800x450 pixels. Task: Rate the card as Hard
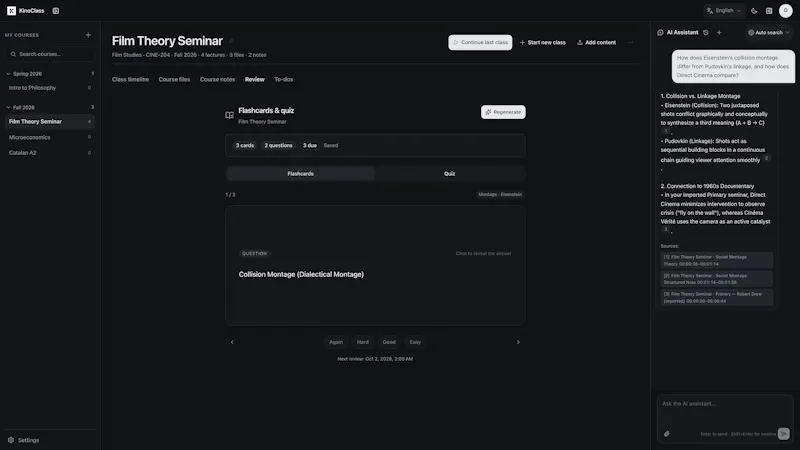363,342
